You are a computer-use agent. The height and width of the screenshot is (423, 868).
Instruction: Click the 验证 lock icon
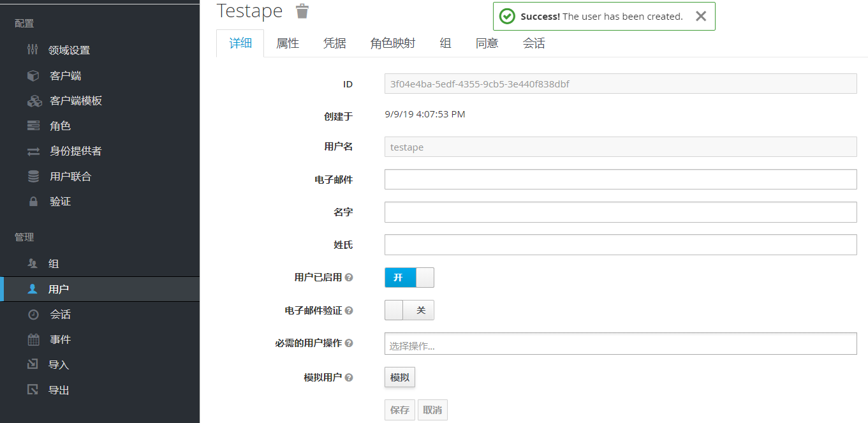33,202
